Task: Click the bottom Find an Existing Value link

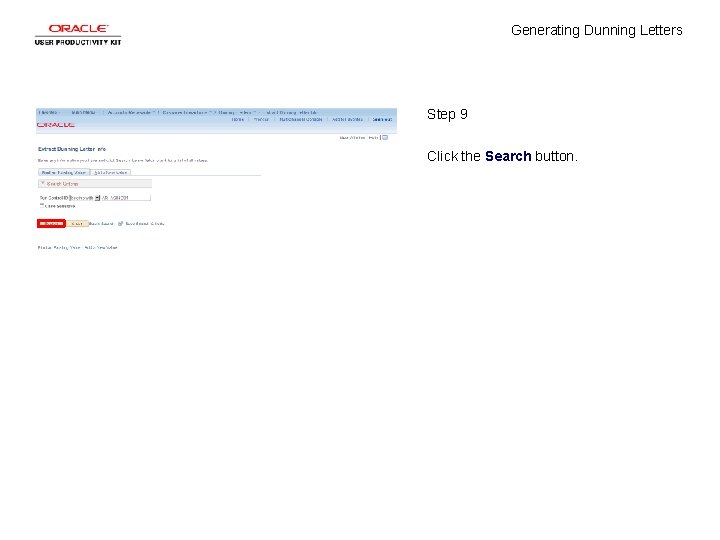Action: [59, 248]
